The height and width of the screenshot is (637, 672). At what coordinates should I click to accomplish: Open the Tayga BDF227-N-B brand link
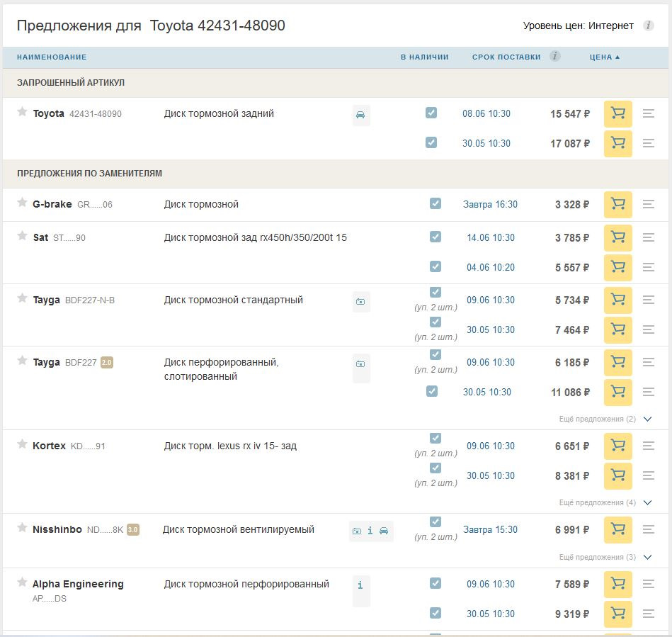[x=47, y=300]
